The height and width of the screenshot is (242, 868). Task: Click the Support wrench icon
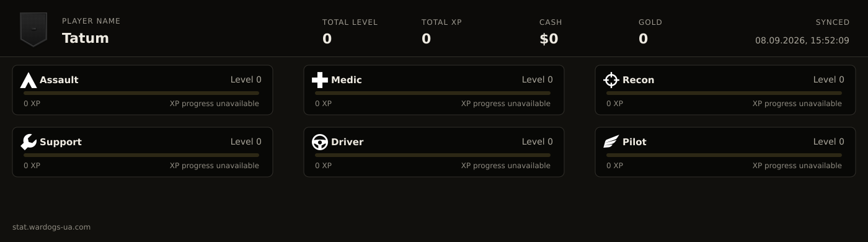point(29,142)
